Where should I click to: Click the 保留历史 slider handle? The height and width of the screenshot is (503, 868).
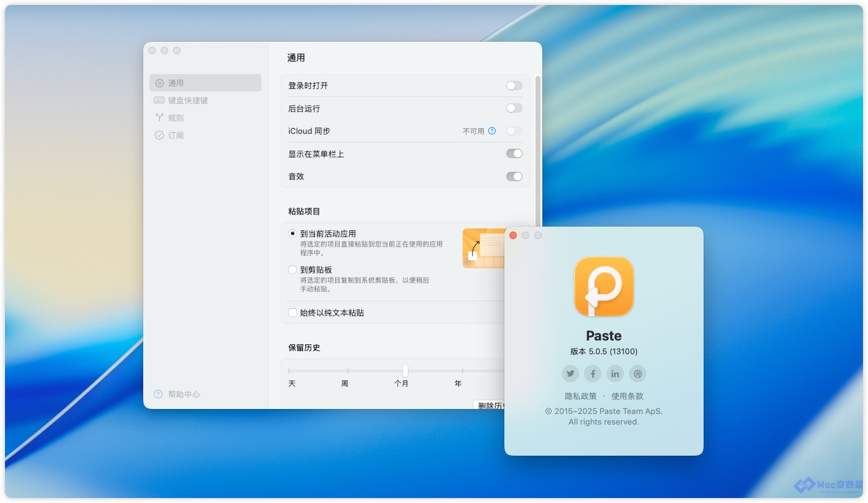(405, 371)
